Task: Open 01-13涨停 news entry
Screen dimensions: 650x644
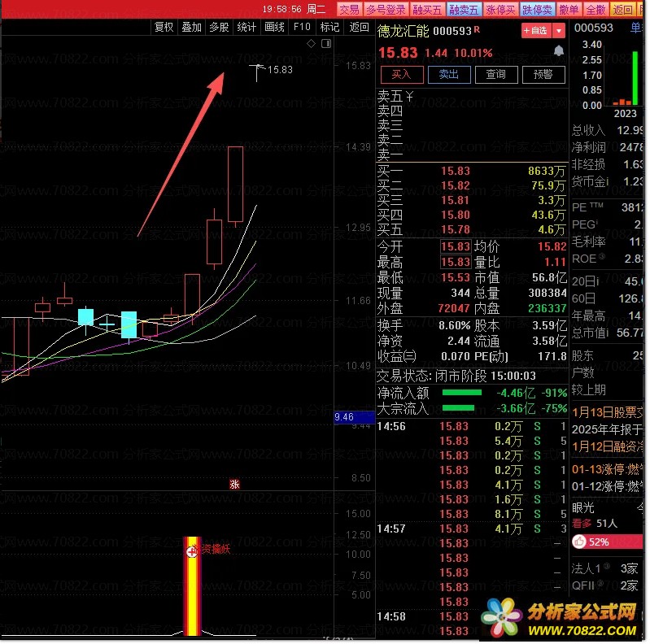Action: coord(608,469)
